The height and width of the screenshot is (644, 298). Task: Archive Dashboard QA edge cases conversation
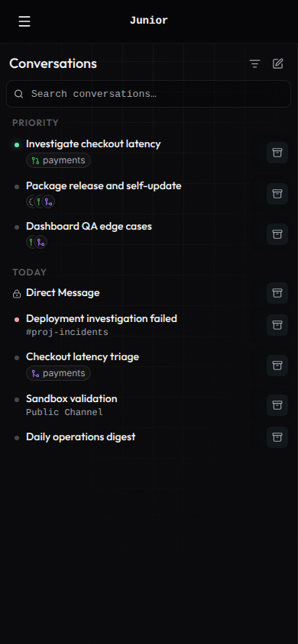(277, 234)
